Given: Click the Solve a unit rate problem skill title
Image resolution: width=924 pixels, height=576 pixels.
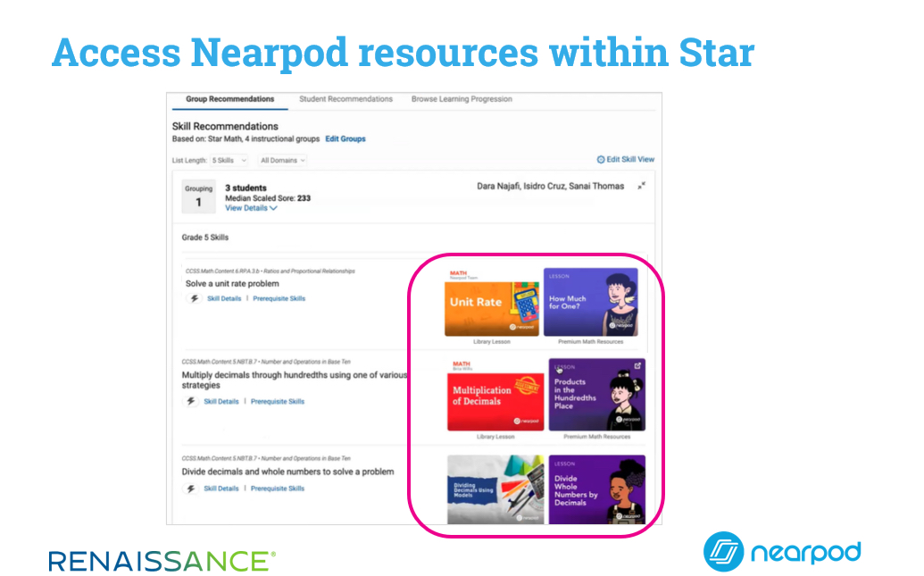Looking at the screenshot, I should [232, 284].
